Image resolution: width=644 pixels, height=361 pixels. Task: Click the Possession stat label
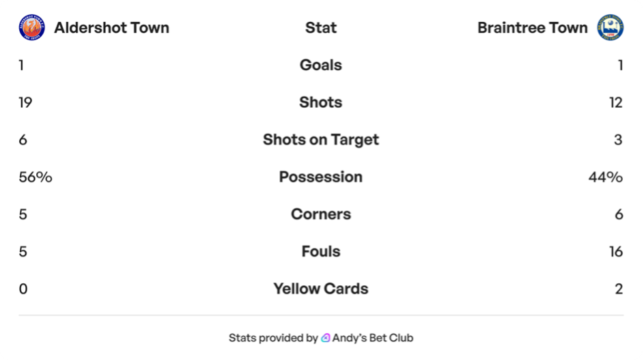pyautogui.click(x=321, y=177)
